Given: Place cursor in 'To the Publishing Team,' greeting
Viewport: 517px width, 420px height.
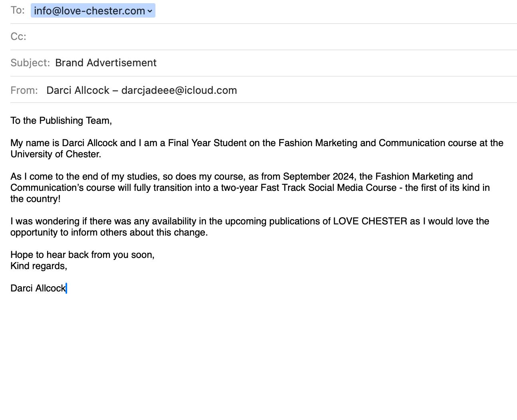Looking at the screenshot, I should [61, 121].
